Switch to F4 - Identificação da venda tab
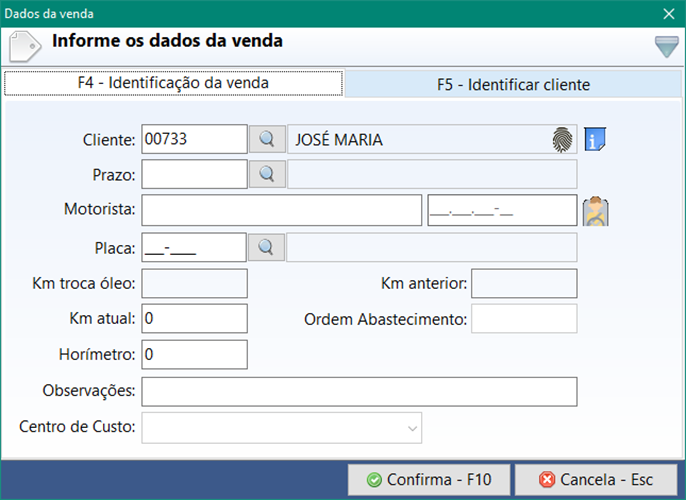 pyautogui.click(x=173, y=83)
